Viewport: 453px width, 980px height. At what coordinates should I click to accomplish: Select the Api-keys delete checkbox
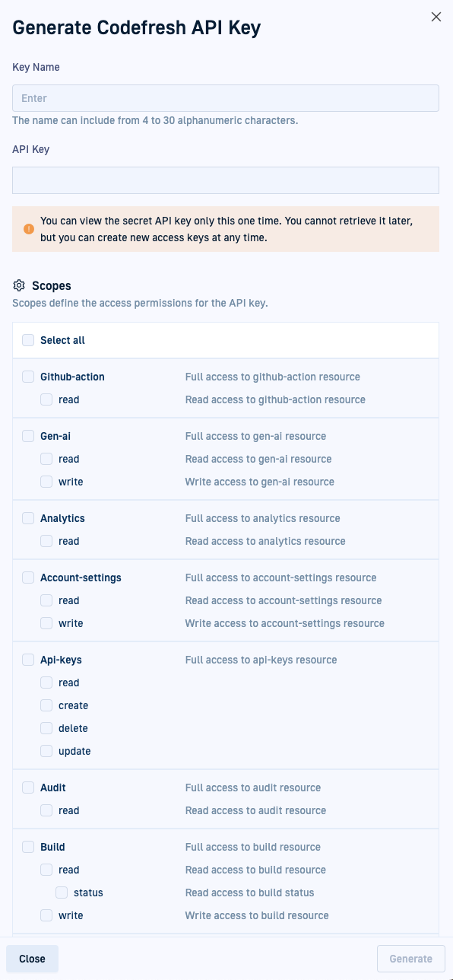46,728
